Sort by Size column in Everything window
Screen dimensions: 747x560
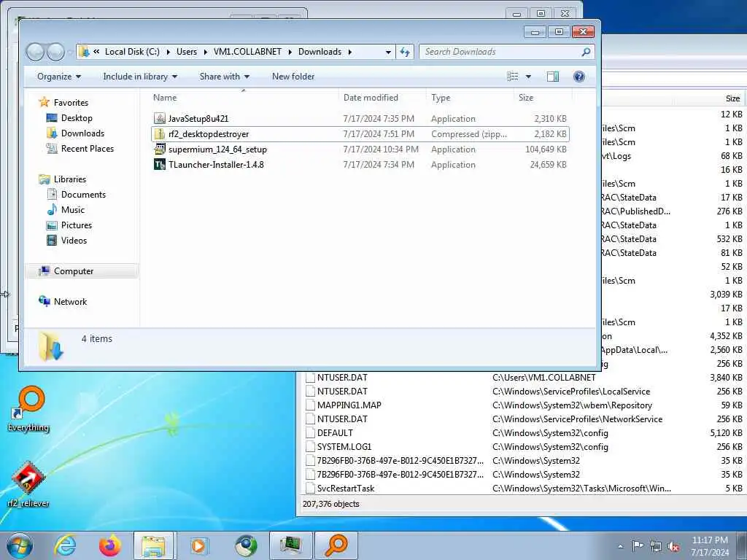(x=732, y=98)
